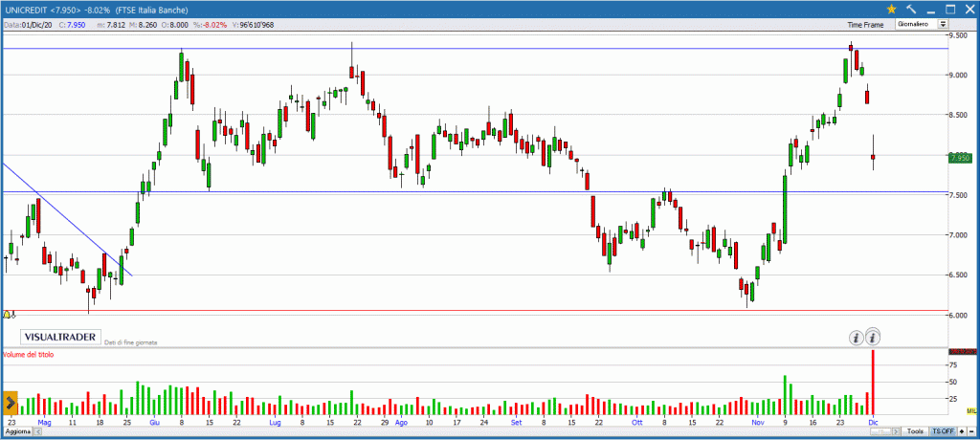980x440 pixels.
Task: Click 'Dati di fine giornata' text
Action: (x=130, y=342)
